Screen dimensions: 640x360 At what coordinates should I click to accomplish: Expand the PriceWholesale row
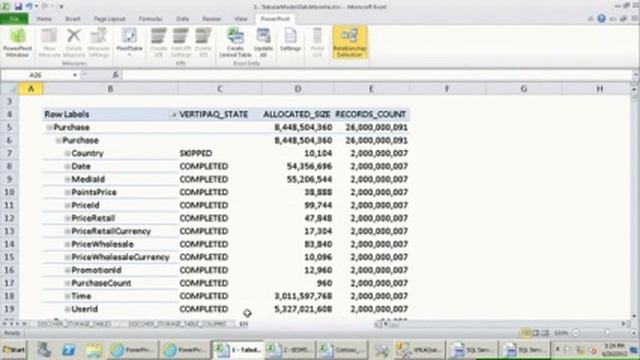(x=67, y=244)
